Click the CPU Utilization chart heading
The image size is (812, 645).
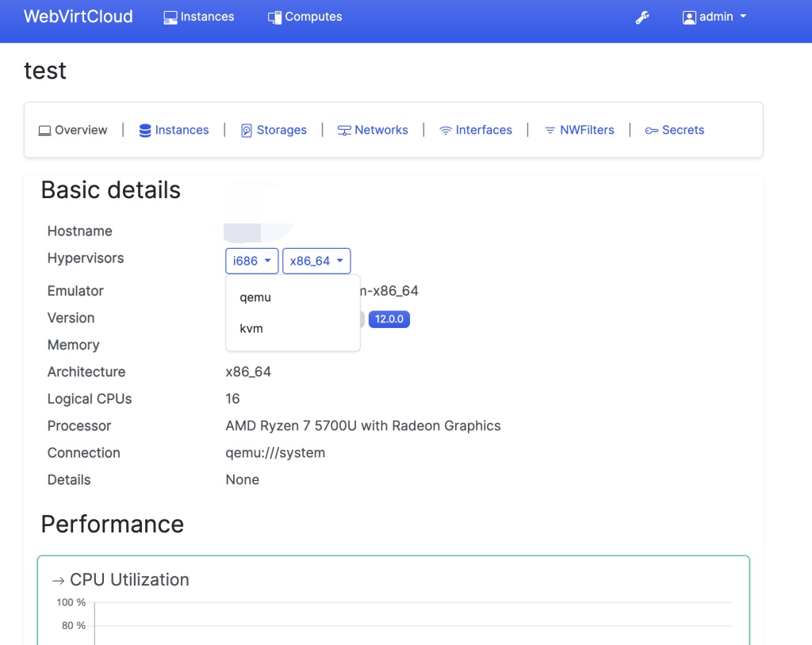pos(129,580)
